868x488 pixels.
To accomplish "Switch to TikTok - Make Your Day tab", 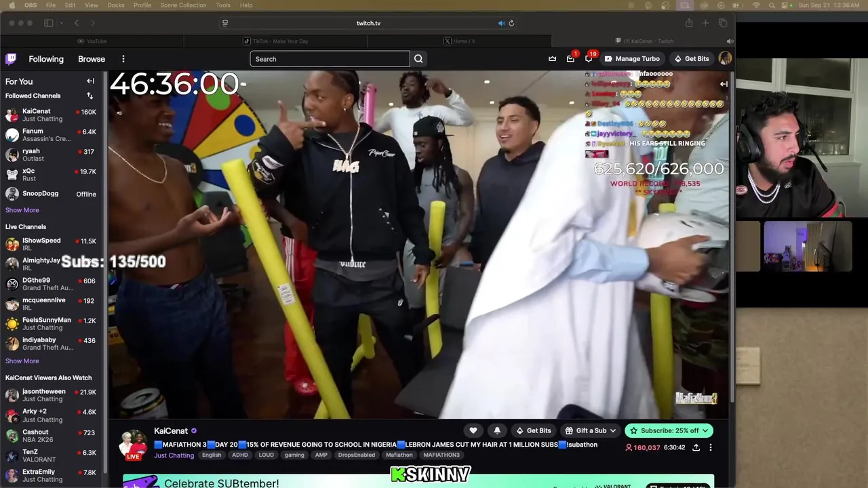I will point(276,41).
